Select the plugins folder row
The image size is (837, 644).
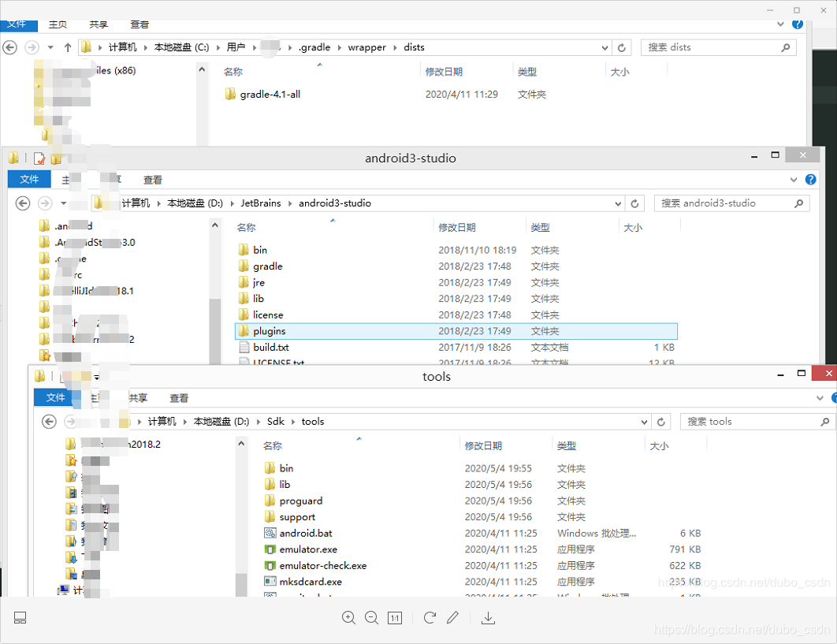[x=456, y=331]
